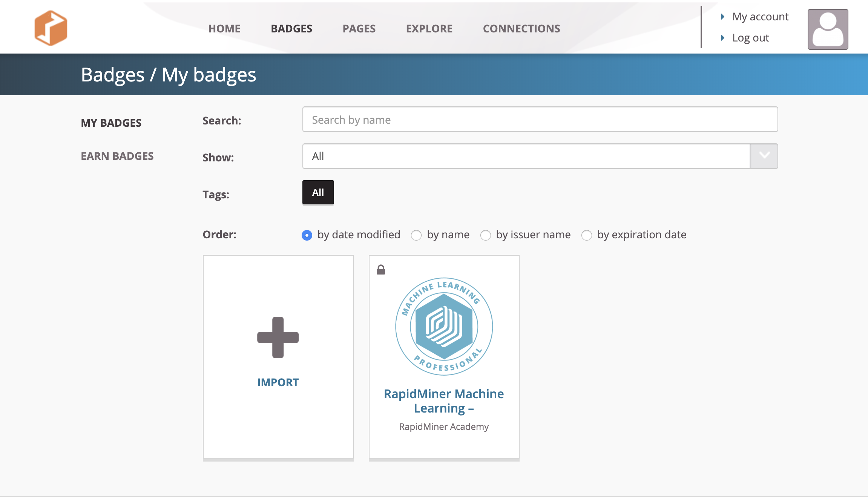The height and width of the screenshot is (497, 868).
Task: Switch to MY BADGES sidebar section
Action: point(111,123)
